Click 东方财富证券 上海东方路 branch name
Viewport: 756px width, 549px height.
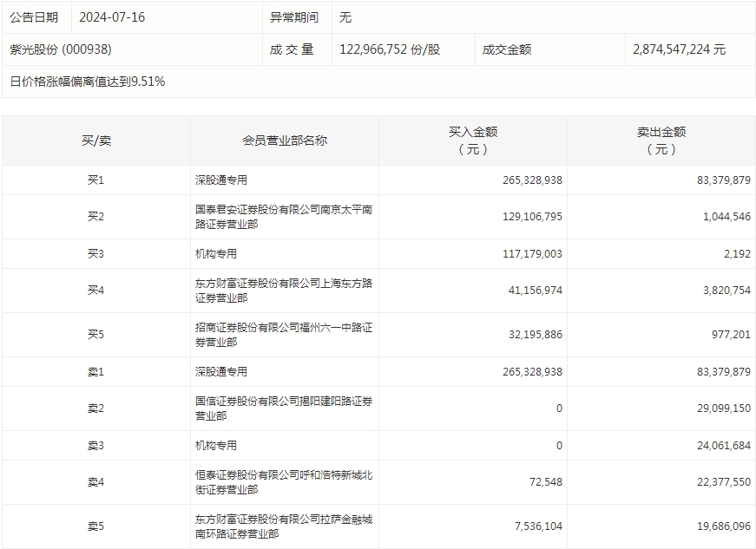pyautogui.click(x=284, y=291)
